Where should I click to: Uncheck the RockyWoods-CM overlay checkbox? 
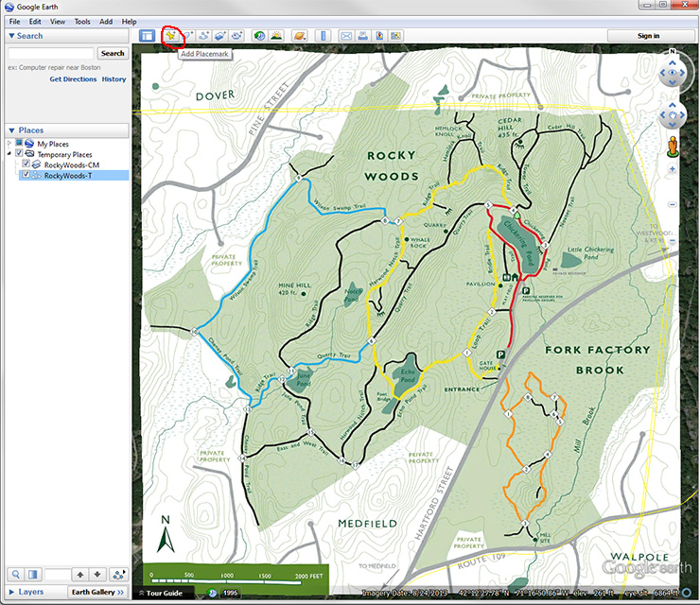pos(26,164)
